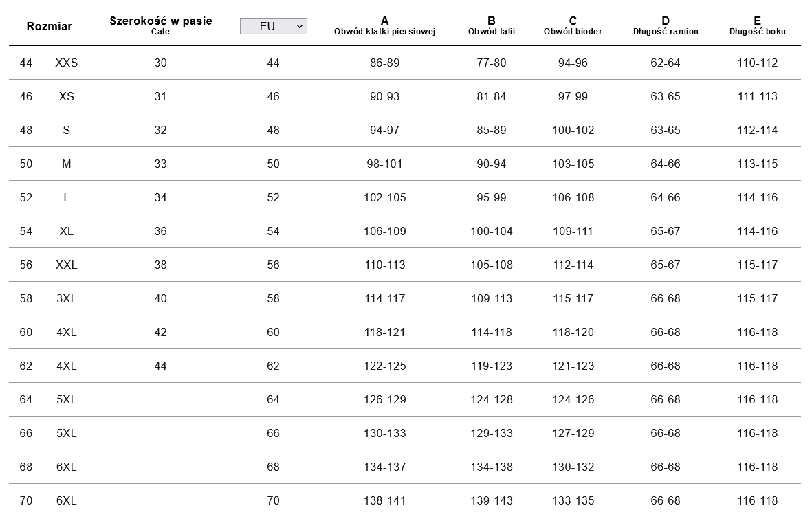Open the EU size system dropdown

(x=273, y=26)
